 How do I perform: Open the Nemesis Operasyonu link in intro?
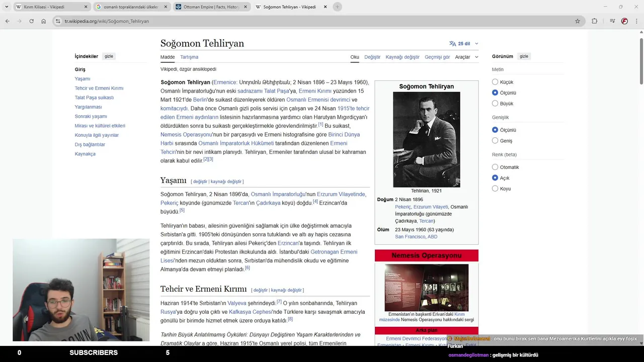(186, 134)
